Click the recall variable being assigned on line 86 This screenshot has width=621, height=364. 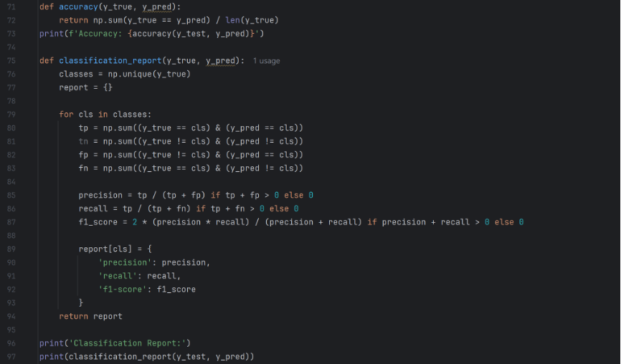tap(93, 209)
